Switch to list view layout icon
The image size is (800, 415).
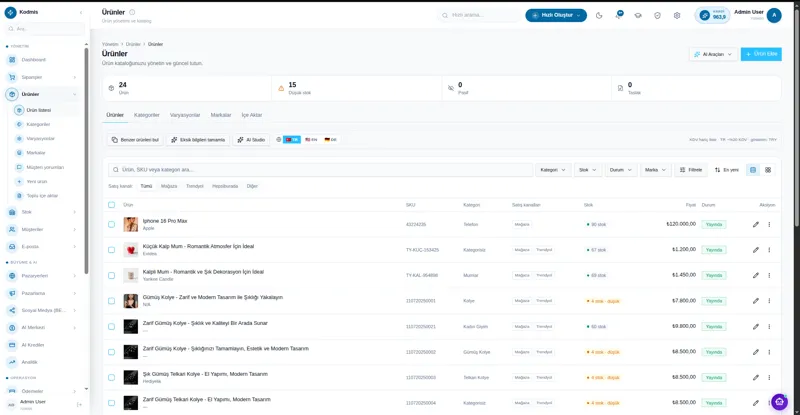pos(753,170)
